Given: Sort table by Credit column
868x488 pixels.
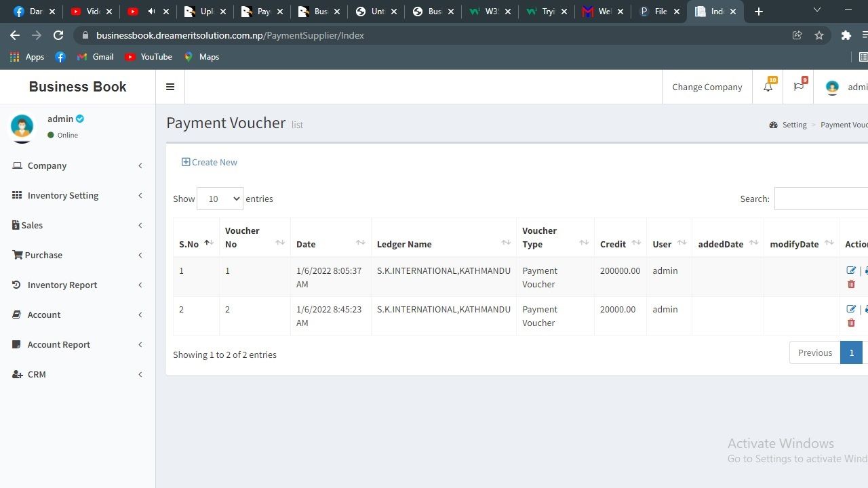Looking at the screenshot, I should pos(620,243).
